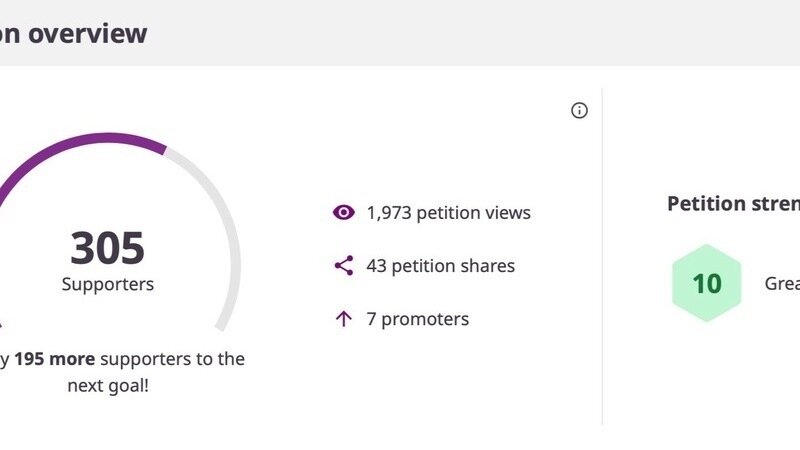800x450 pixels.
Task: Click "supporters to the" goal message text
Action: pos(174,358)
